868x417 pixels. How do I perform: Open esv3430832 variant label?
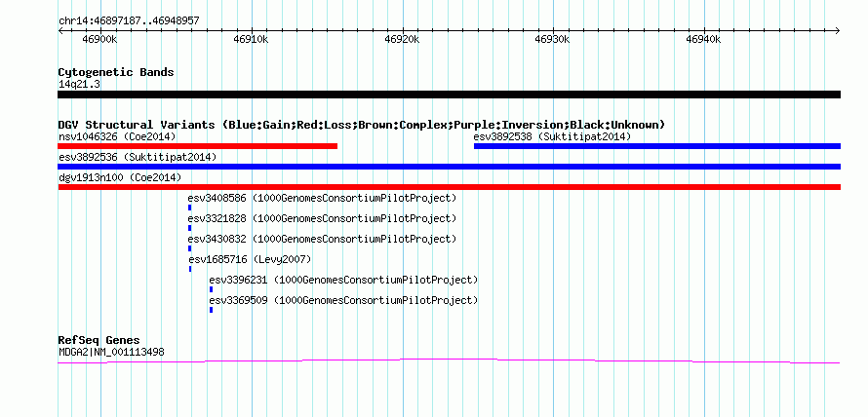[322, 239]
